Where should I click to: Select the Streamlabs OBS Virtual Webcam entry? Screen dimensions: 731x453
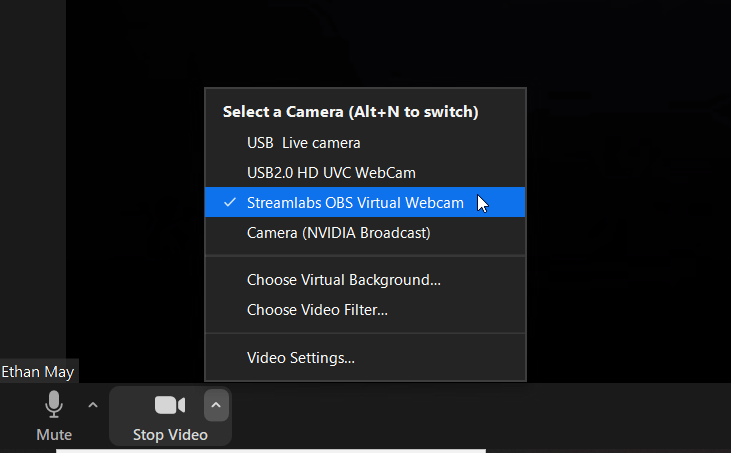point(355,203)
